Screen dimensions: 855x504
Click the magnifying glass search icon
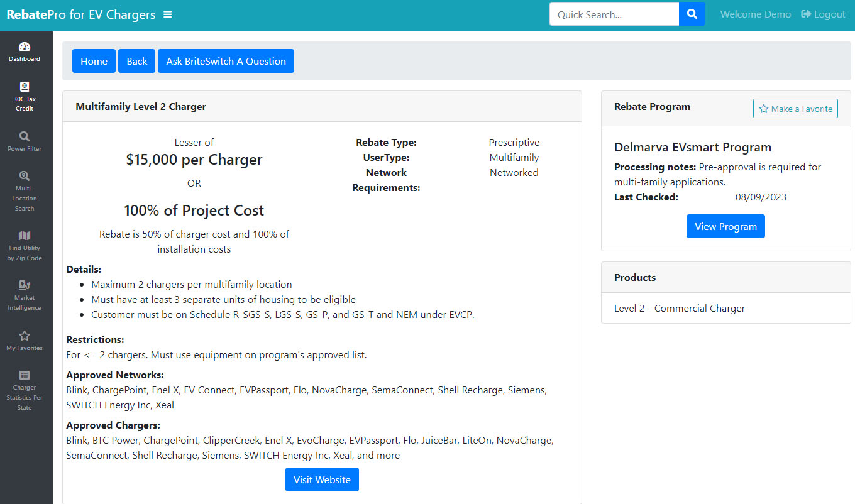coord(692,13)
